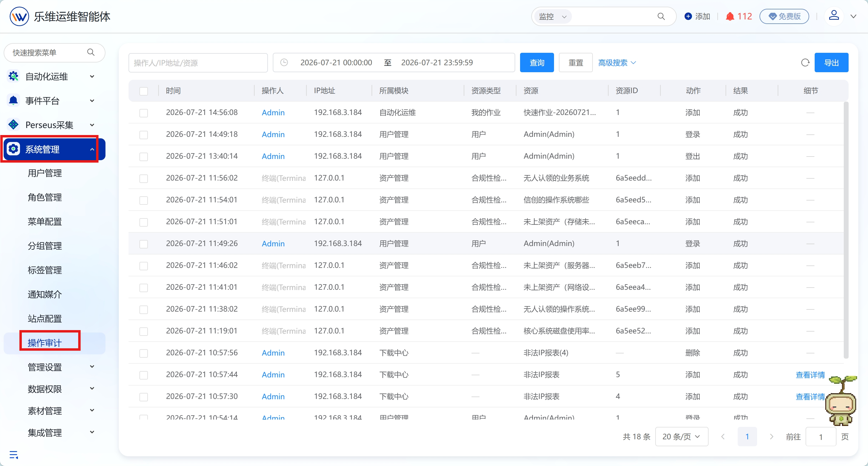Click the table vertical scrollbar
The width and height of the screenshot is (868, 466).
(x=846, y=229)
